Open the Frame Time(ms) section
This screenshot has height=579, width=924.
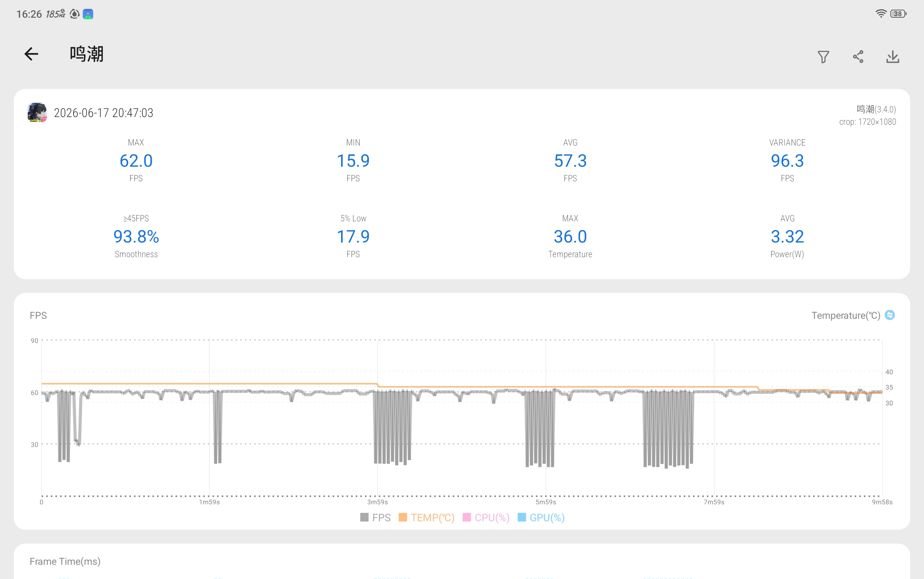65,561
